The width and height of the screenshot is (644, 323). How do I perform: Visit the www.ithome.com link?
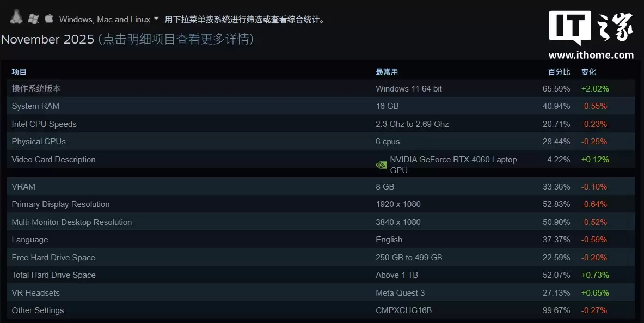point(591,54)
